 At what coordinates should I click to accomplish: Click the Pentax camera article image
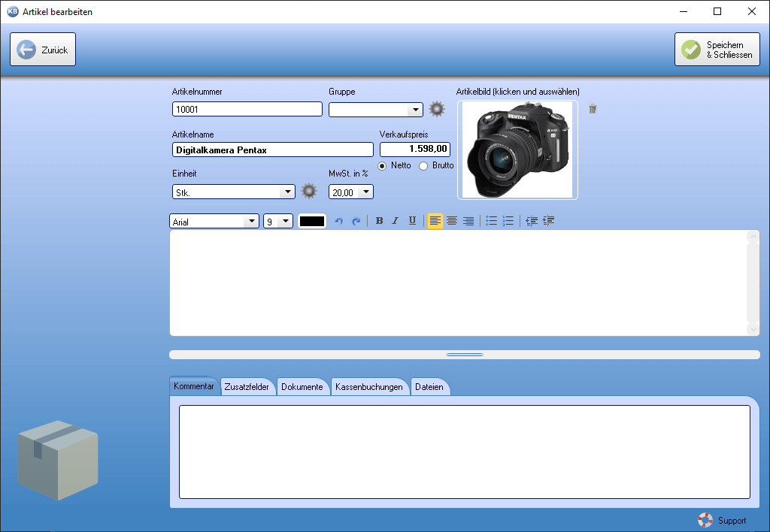pos(517,150)
